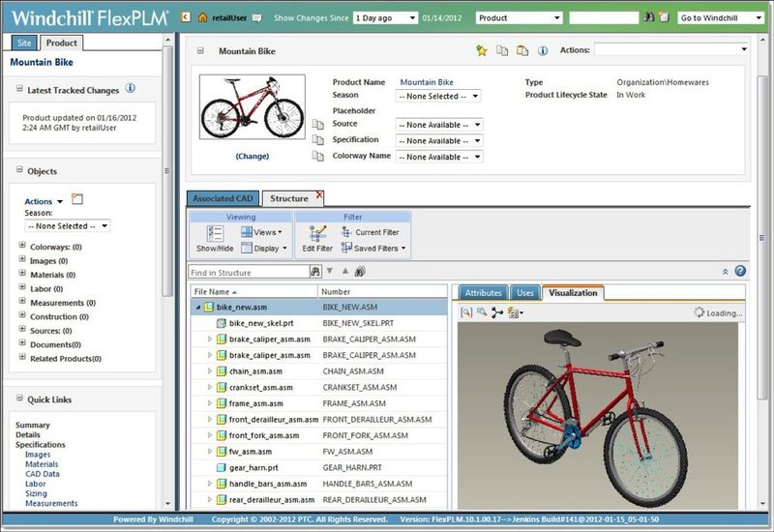Image resolution: width=774 pixels, height=532 pixels.
Task: Click the zoom window icon in Visualization toolbar
Action: [481, 312]
